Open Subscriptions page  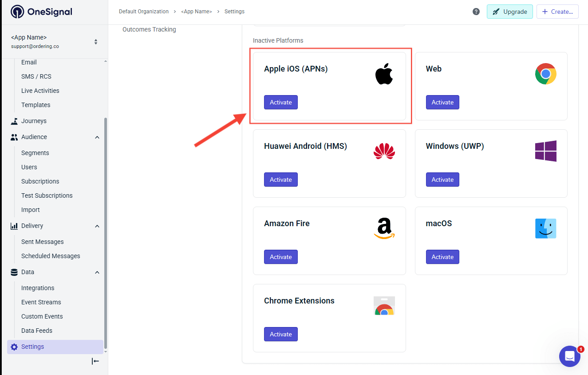coord(40,181)
